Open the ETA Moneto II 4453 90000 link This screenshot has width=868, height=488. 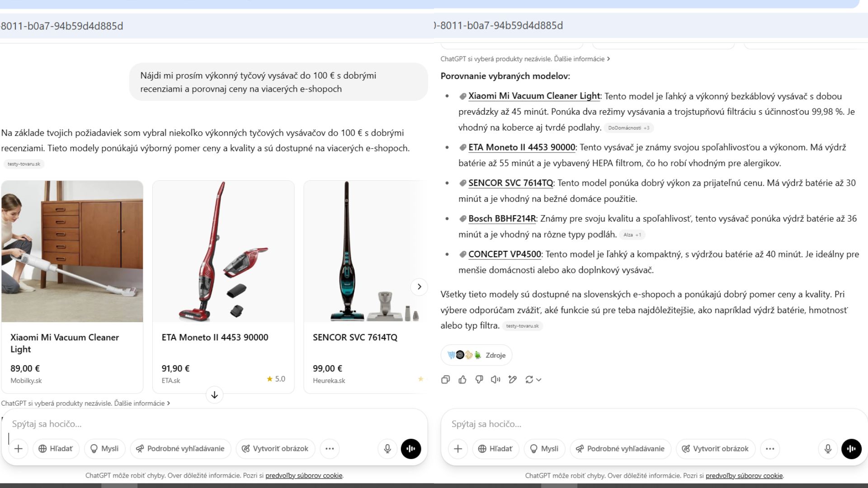pos(521,147)
